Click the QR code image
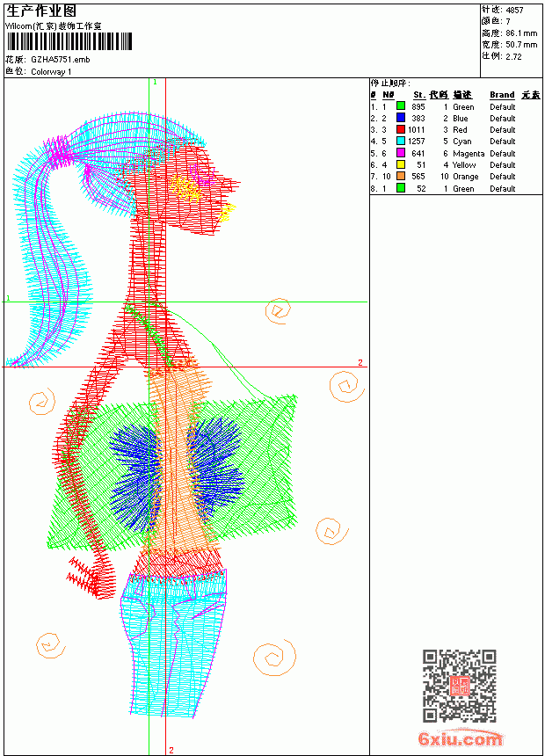545x756 pixels. click(x=459, y=686)
